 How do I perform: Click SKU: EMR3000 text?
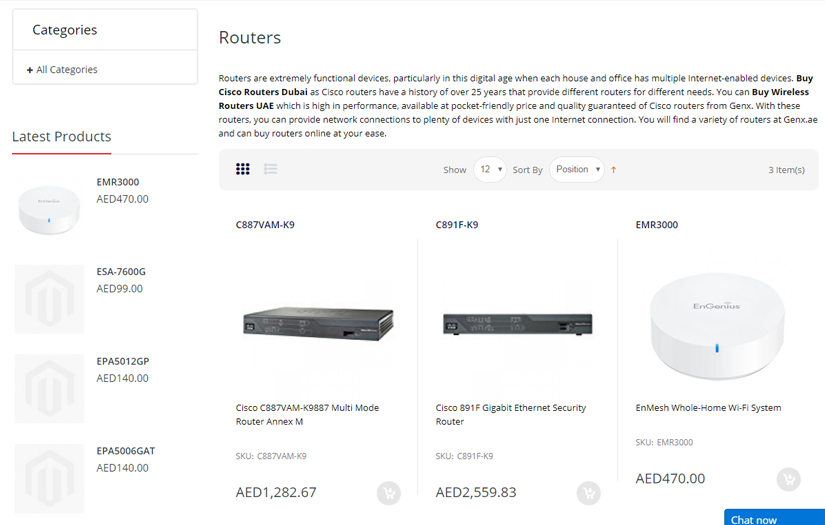(x=664, y=442)
